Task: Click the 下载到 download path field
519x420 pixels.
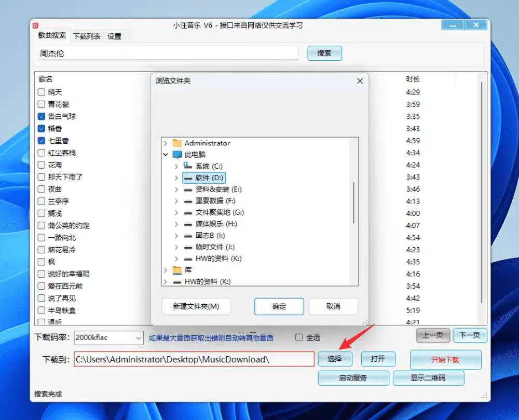Action: (x=194, y=359)
